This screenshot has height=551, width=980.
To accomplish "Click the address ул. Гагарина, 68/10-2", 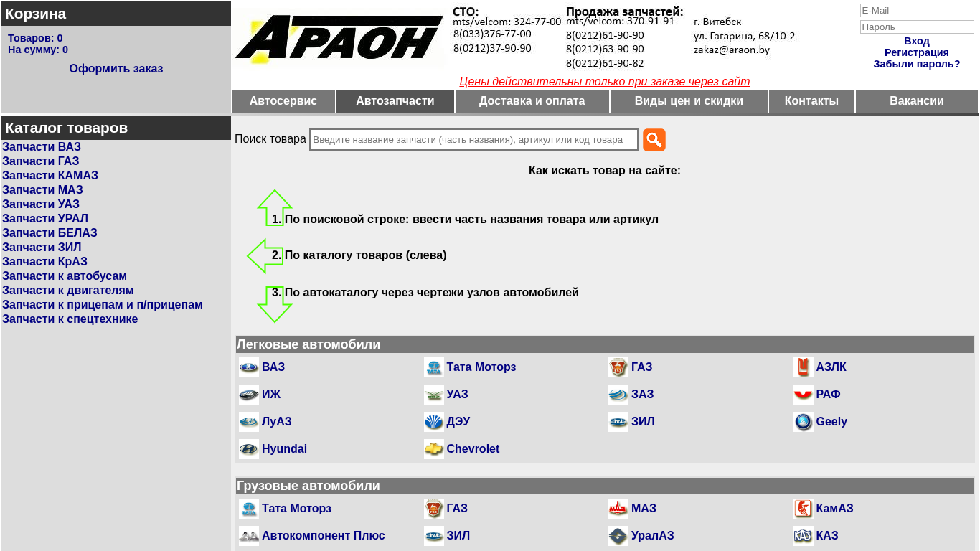I will point(745,36).
